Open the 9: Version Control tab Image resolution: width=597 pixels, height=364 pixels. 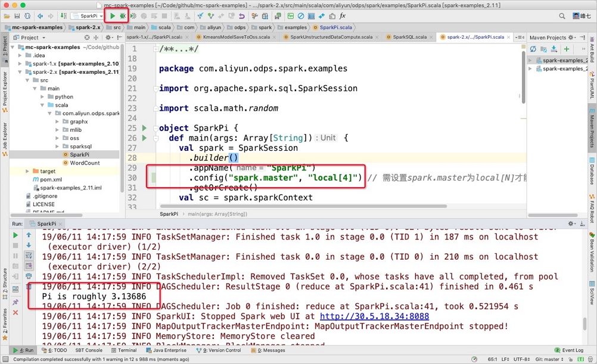[219, 350]
